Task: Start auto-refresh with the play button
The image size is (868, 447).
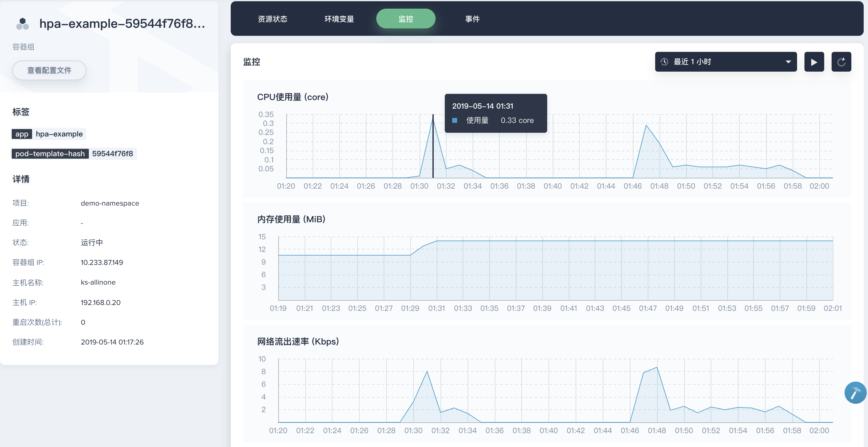Action: (814, 62)
